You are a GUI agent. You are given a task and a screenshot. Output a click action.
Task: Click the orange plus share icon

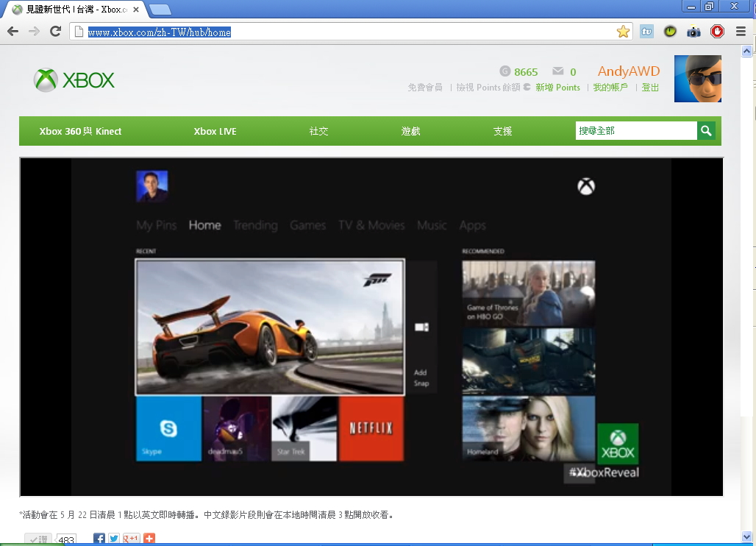tap(149, 539)
